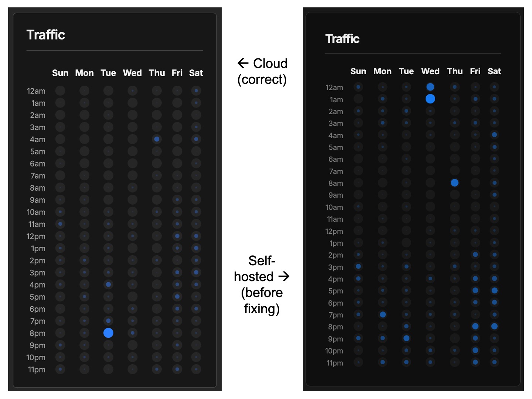Click the 8pm Saturday dot on Self-hosted chart
Viewport: 532px width, 399px height.
(x=494, y=326)
